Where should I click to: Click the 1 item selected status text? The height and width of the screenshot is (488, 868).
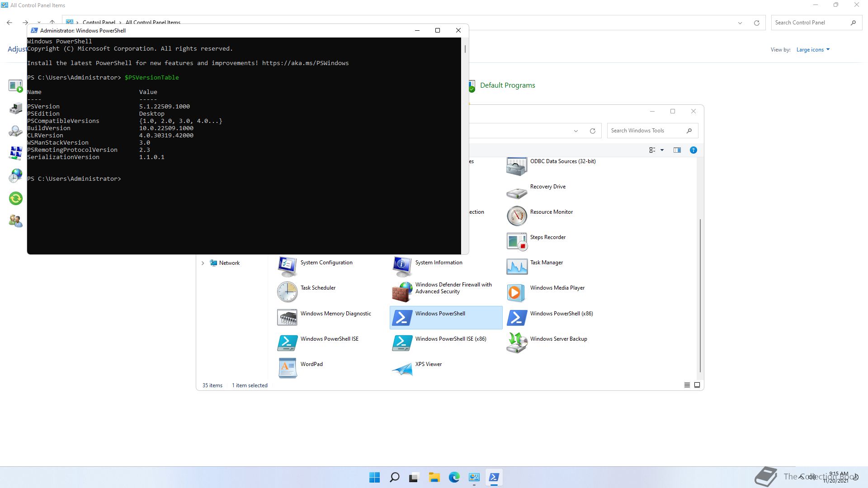click(250, 385)
